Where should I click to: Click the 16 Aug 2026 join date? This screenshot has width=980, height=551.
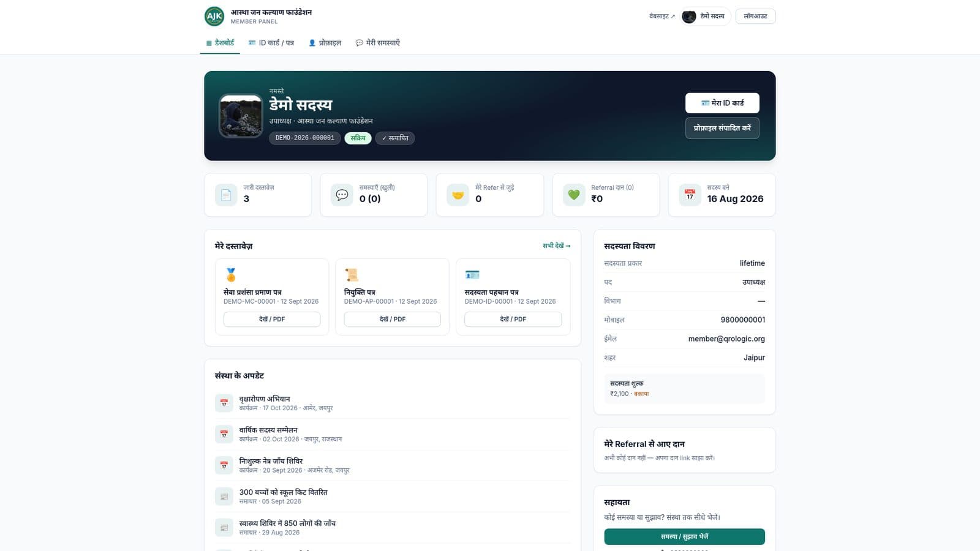[735, 199]
